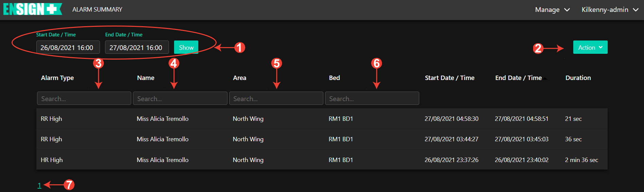Focus the Bed search box
This screenshot has height=192, width=644.
(x=372, y=98)
